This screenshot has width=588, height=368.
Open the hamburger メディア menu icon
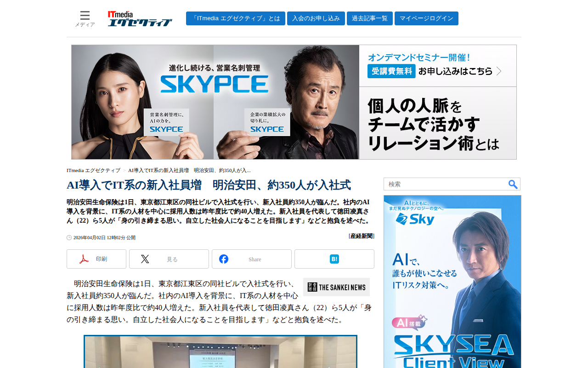click(x=85, y=16)
